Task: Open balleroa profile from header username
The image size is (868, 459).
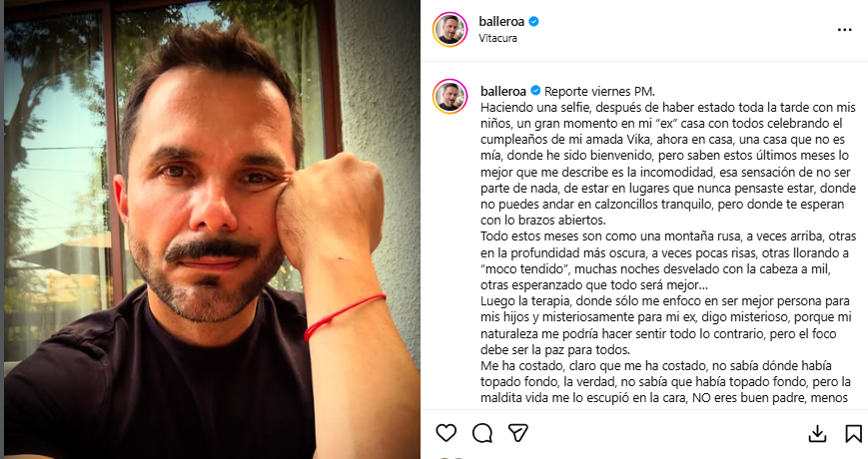Action: pos(501,22)
